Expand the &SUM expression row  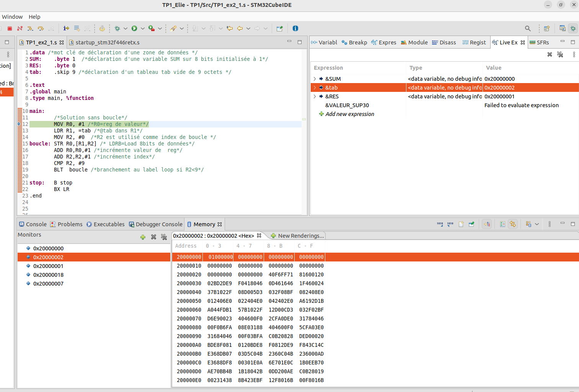point(315,79)
